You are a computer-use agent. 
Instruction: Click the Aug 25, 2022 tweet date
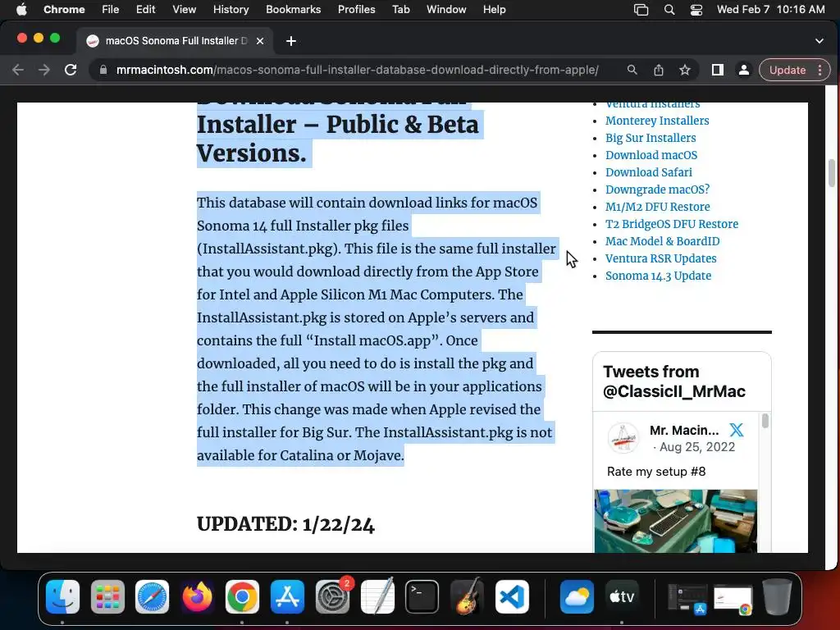click(x=697, y=447)
